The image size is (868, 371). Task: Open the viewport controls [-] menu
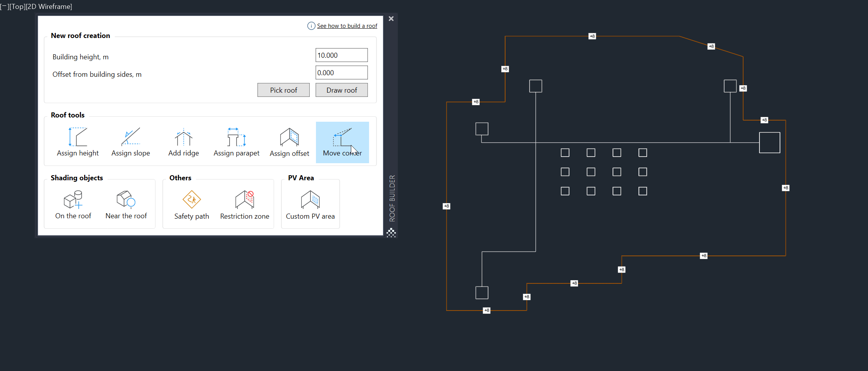4,7
